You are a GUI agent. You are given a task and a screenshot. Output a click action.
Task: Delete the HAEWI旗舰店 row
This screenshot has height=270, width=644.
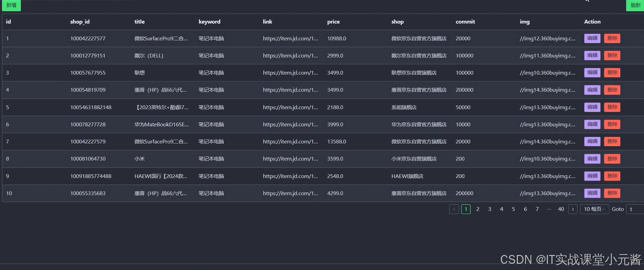612,176
